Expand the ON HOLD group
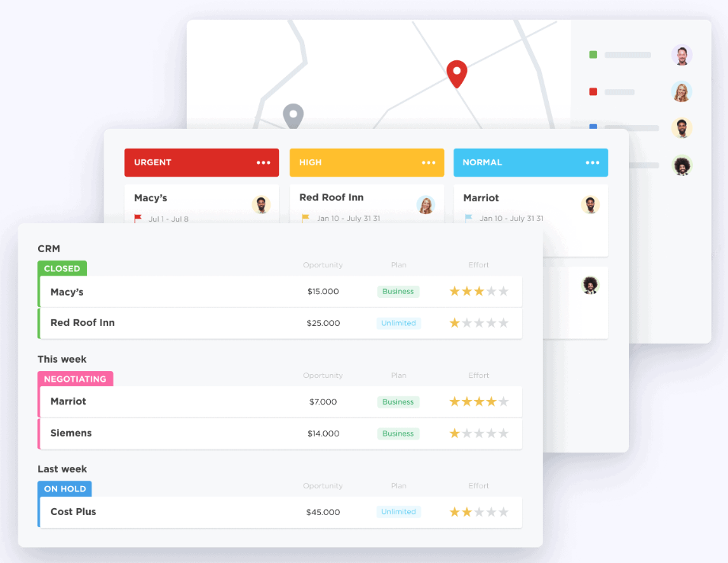Image resolution: width=728 pixels, height=563 pixels. pos(65,488)
